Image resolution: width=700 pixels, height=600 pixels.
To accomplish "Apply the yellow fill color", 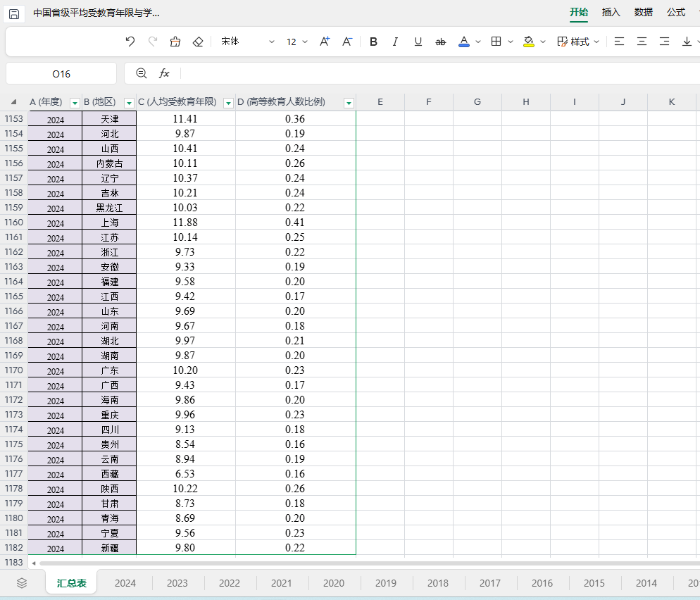I will (x=529, y=42).
